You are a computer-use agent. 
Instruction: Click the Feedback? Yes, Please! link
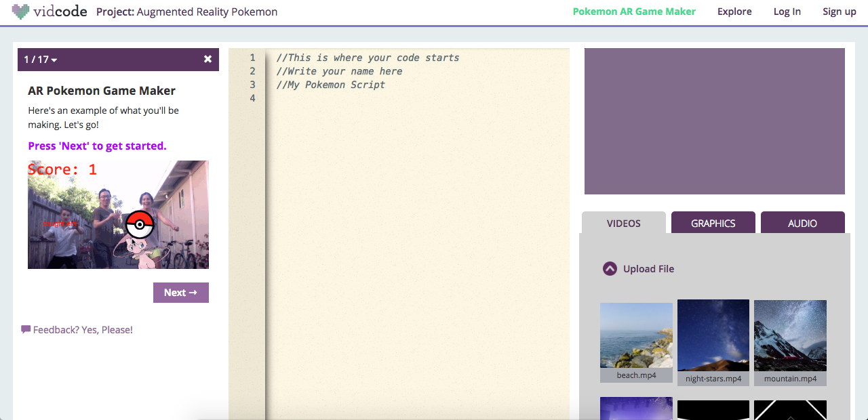coord(83,329)
